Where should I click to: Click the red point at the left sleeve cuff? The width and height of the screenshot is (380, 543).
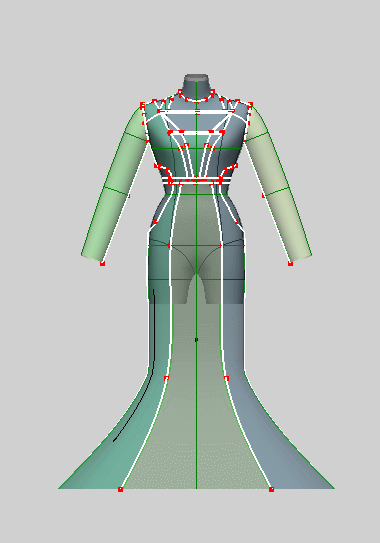pyautogui.click(x=102, y=264)
